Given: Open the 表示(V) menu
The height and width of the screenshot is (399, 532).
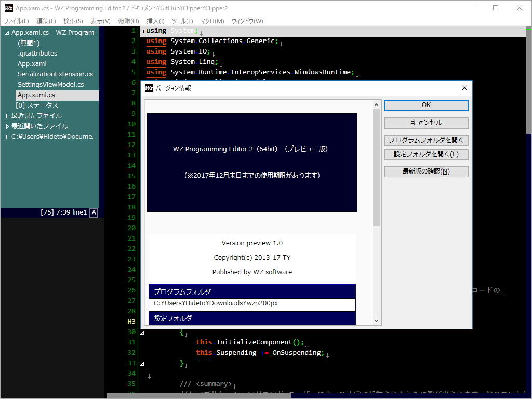Looking at the screenshot, I should 100,21.
